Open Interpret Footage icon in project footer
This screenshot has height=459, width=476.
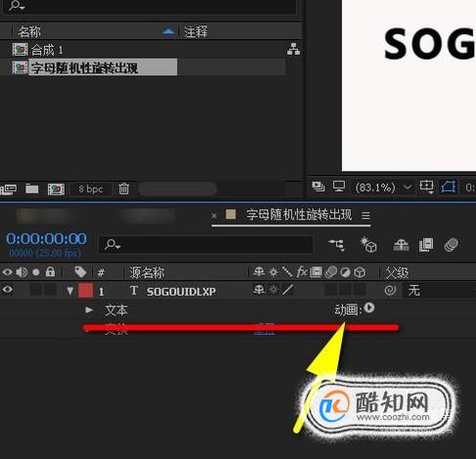[9, 189]
